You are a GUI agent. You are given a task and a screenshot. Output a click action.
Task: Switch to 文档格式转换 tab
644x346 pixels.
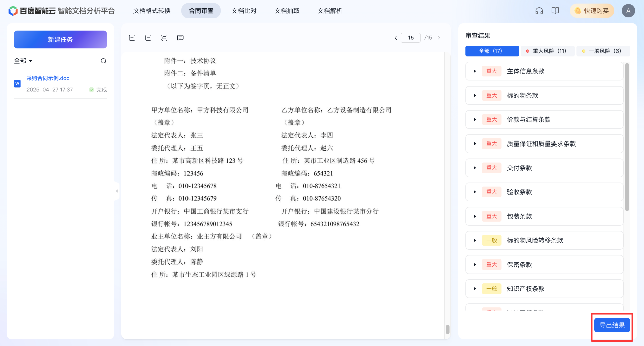[152, 11]
